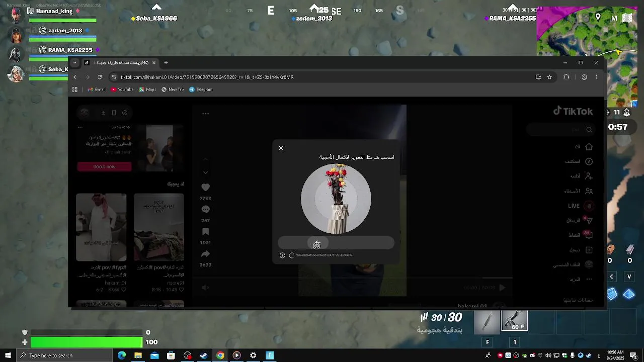Like the video with heart icon
This screenshot has height=362, width=644.
click(205, 188)
